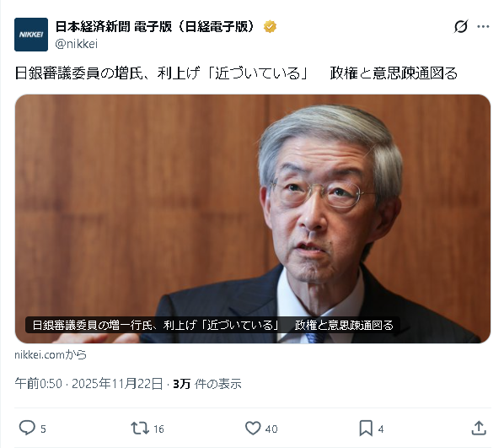Open the three-dot more options menu
The image size is (504, 448).
click(x=483, y=27)
